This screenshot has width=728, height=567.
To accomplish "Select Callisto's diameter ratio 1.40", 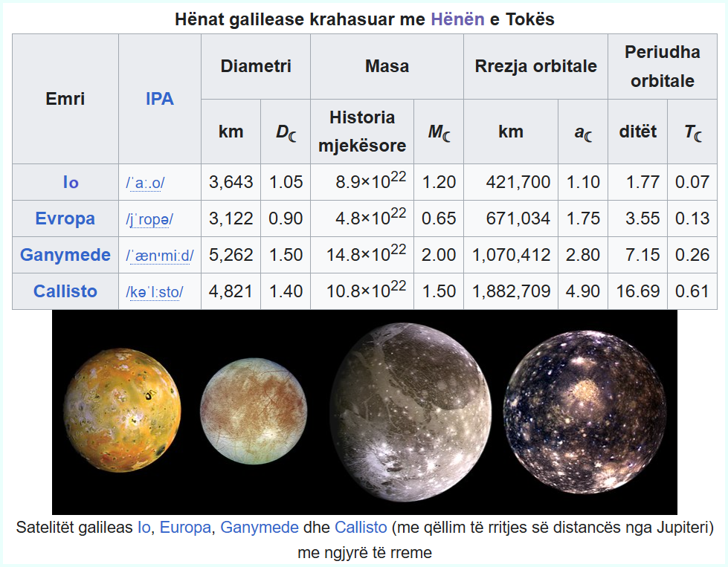I will click(x=286, y=291).
